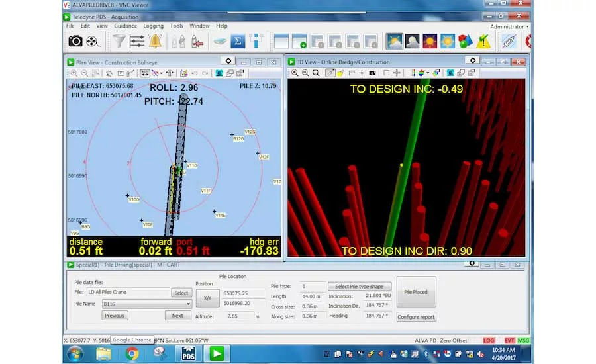
Task: Zoom out within the 3D View toolbar
Action: 305,73
